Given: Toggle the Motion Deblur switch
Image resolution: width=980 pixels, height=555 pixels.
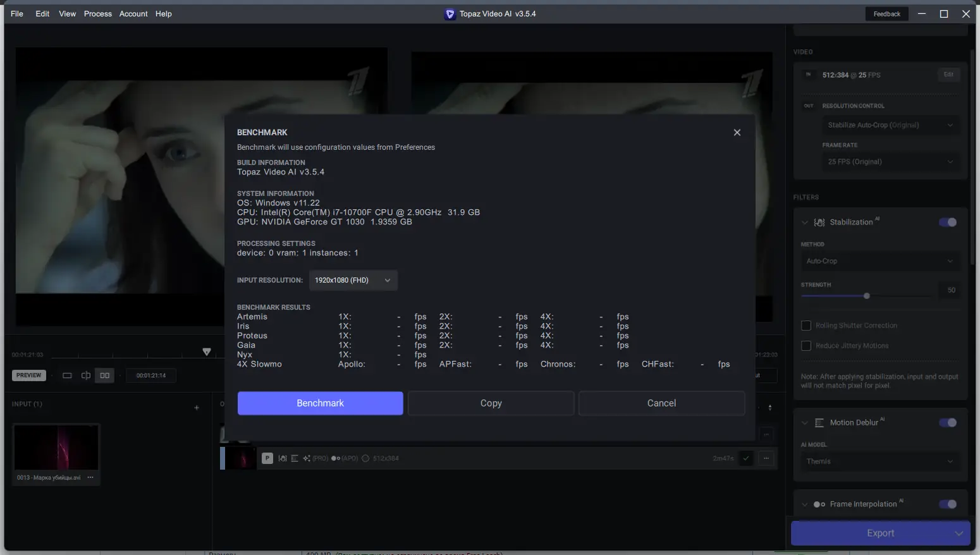Looking at the screenshot, I should [x=948, y=423].
